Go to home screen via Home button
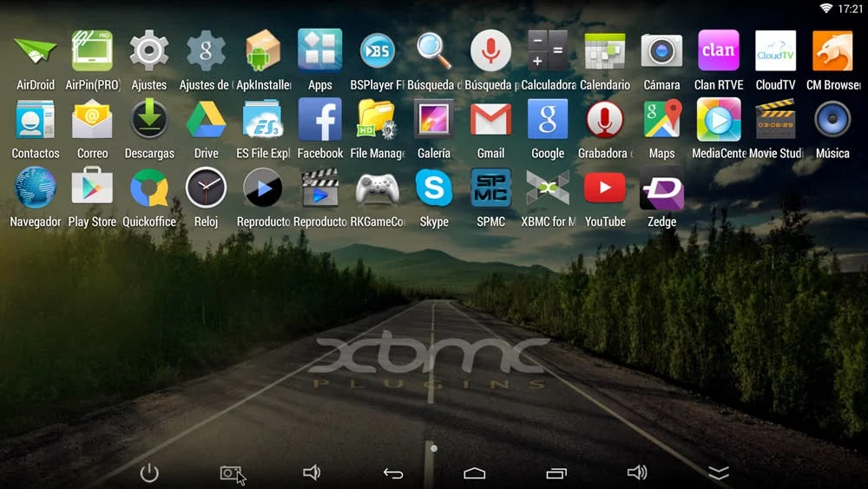This screenshot has height=489, width=868. pos(475,473)
